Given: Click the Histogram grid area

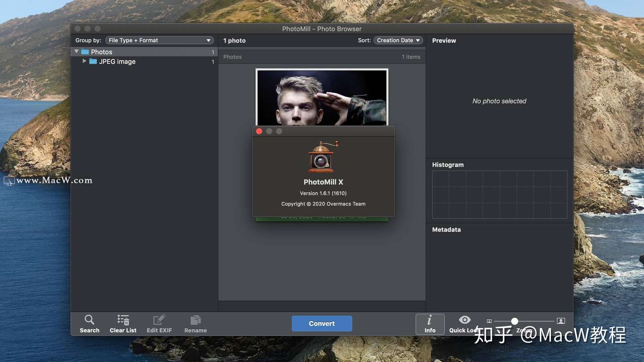Looking at the screenshot, I should [500, 194].
